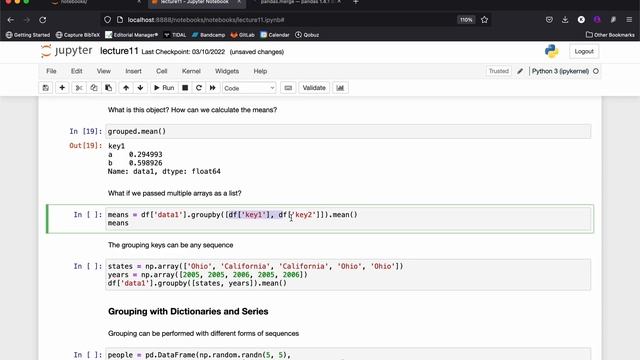Save and checkpoint the notebook
This screenshot has height=360, width=640.
(x=46, y=88)
